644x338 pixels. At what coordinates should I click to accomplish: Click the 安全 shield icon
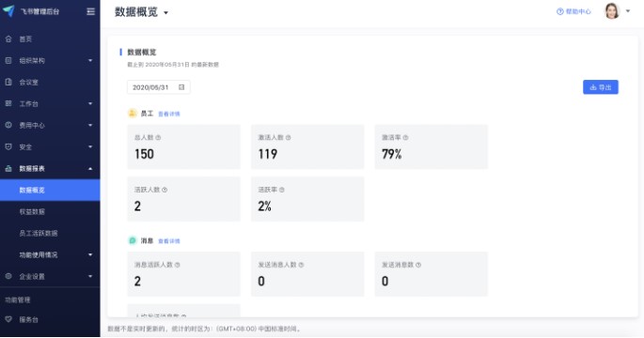tap(8, 146)
